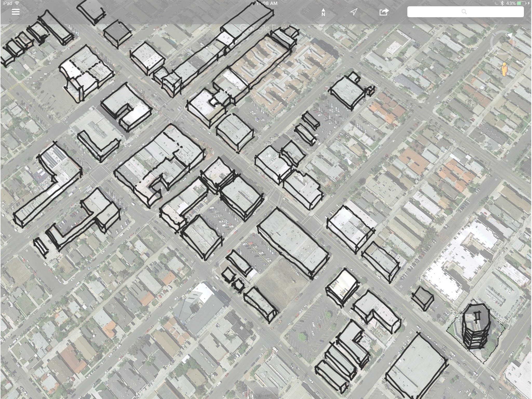
Task: Tap the my-location arrow icon
Action: 354,12
